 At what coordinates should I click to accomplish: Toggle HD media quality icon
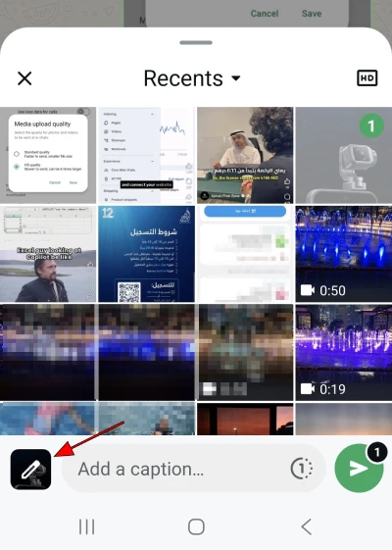click(x=367, y=77)
